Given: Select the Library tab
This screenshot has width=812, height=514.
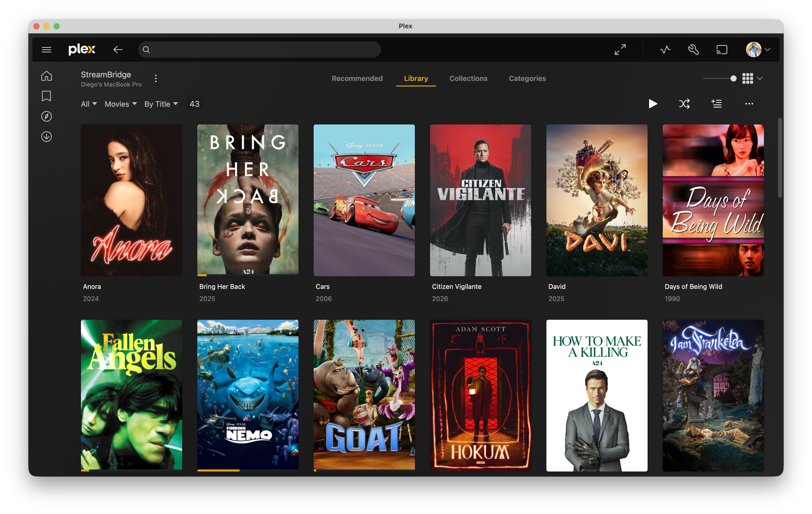Looking at the screenshot, I should [416, 79].
